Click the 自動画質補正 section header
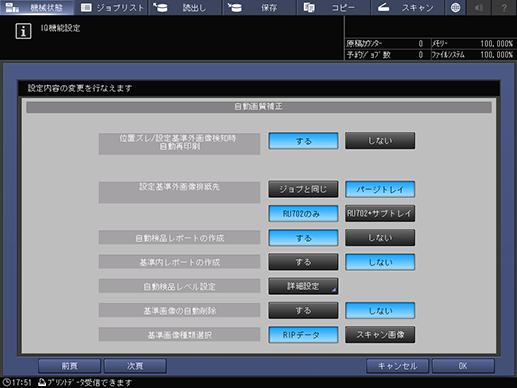This screenshot has width=517, height=388. pos(259,107)
